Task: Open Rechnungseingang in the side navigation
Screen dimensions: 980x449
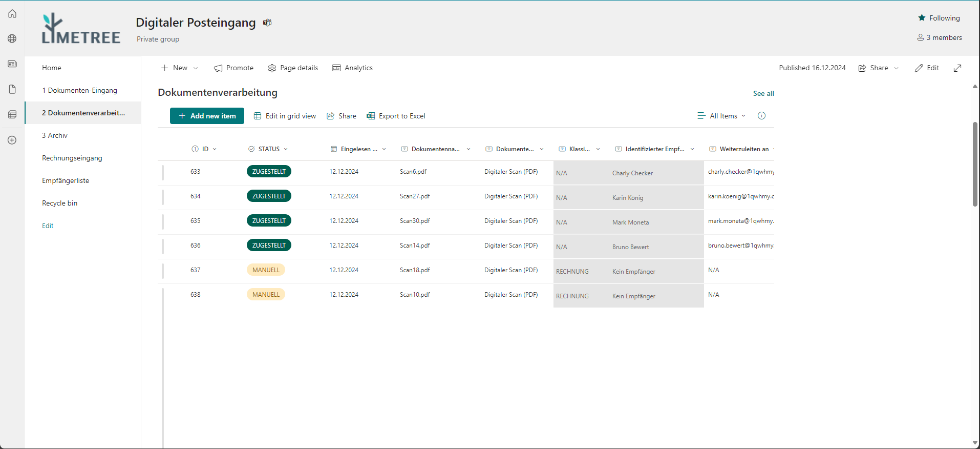Action: pyautogui.click(x=72, y=158)
